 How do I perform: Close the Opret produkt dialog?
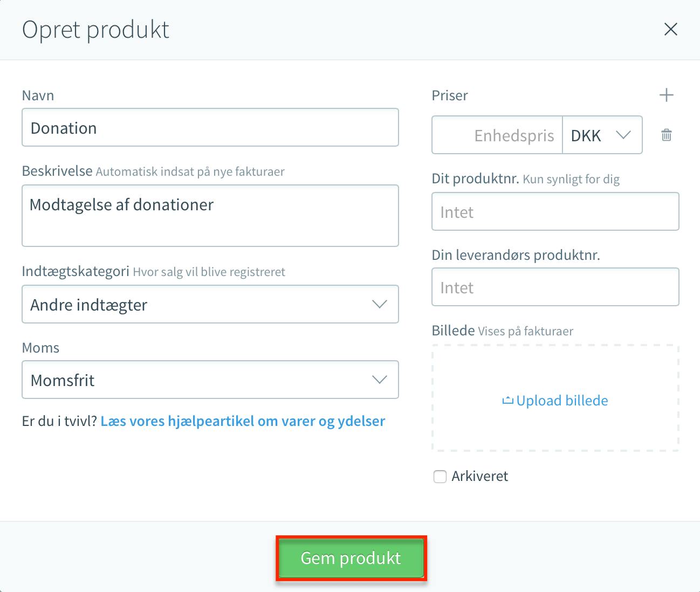[670, 29]
